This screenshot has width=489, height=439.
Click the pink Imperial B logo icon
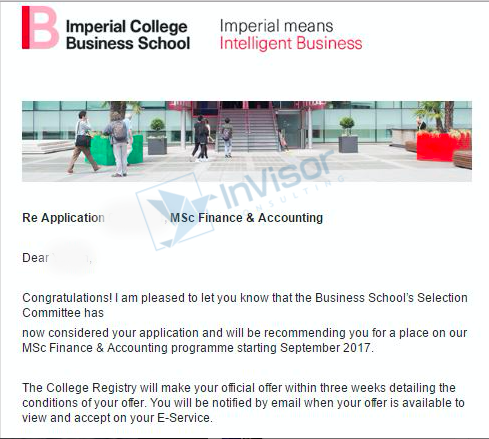pos(40,28)
